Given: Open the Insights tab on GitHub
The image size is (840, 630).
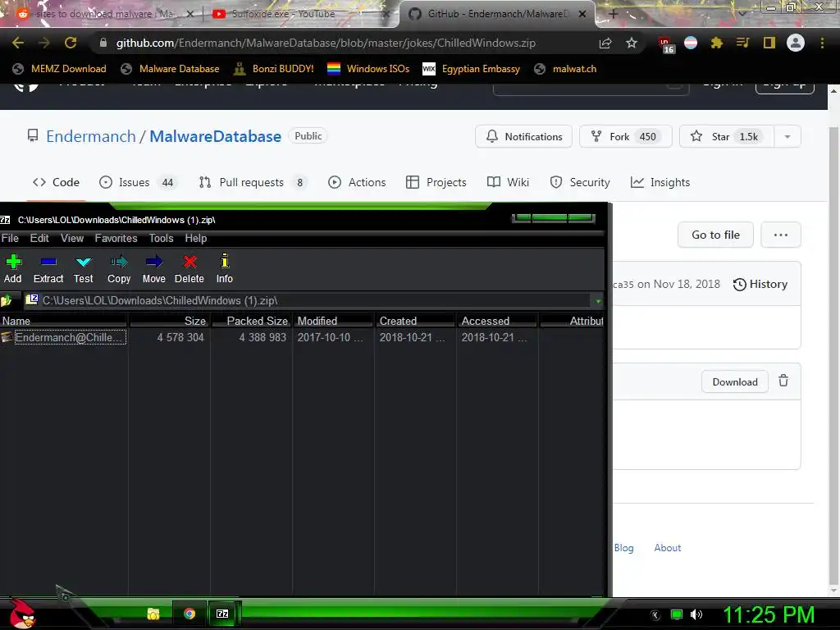Looking at the screenshot, I should 660,182.
